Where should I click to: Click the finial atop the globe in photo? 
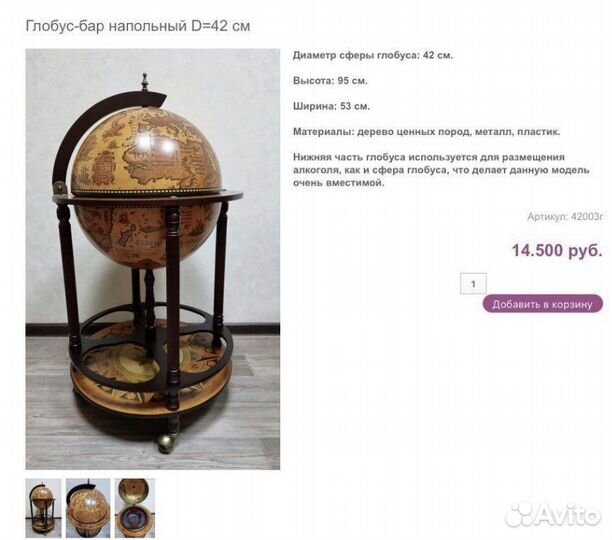145,82
